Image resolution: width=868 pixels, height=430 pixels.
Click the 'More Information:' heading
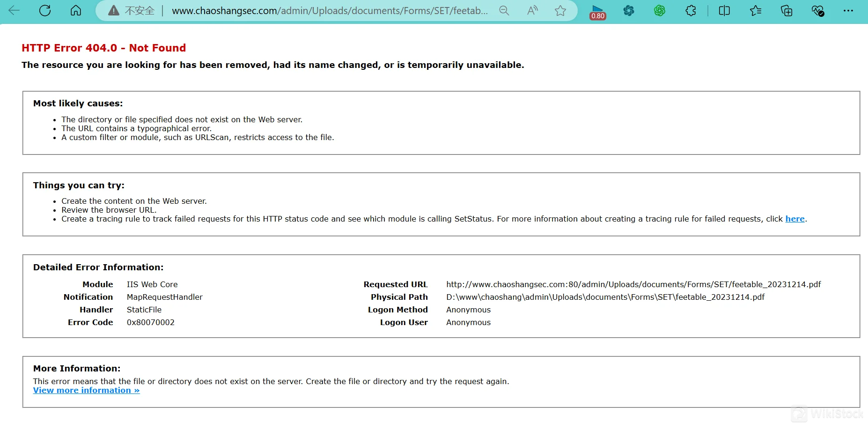(x=77, y=368)
